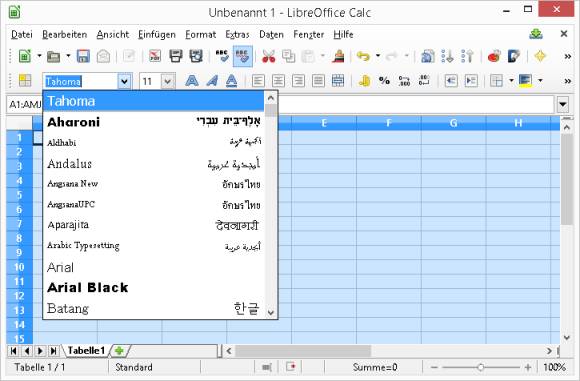Open the Einfügen menu

point(156,34)
